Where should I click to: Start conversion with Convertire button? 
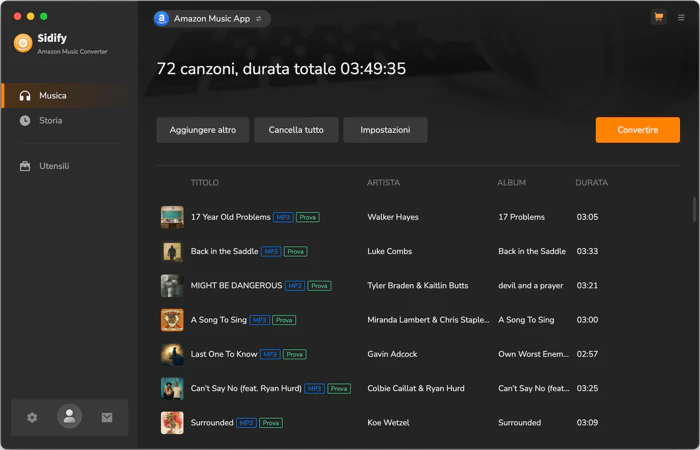[638, 130]
